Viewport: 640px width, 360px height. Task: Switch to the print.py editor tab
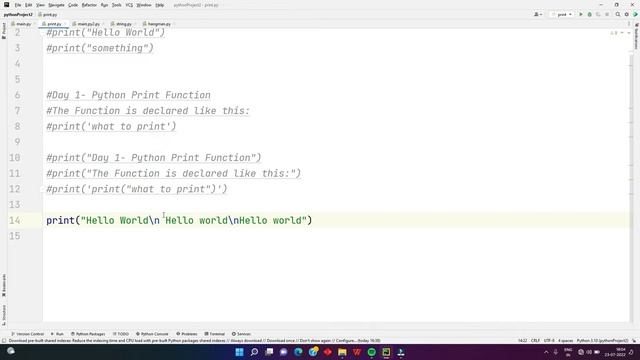coord(54,24)
